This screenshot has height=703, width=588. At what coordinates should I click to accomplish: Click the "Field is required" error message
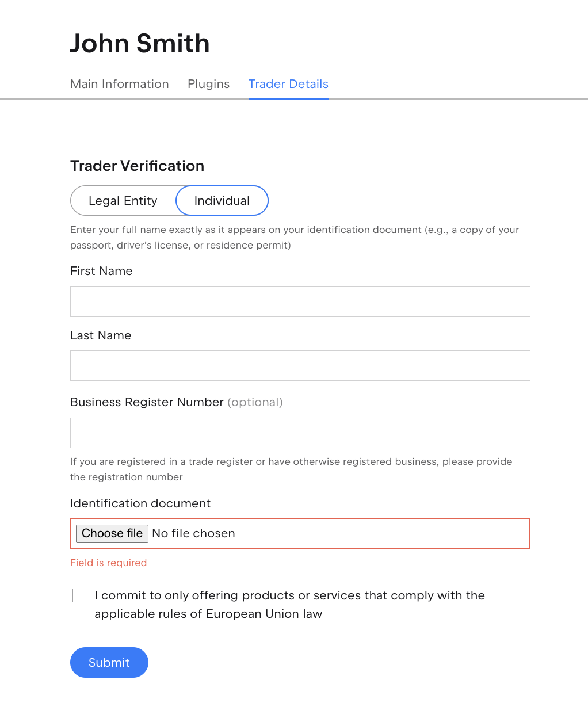(x=108, y=563)
